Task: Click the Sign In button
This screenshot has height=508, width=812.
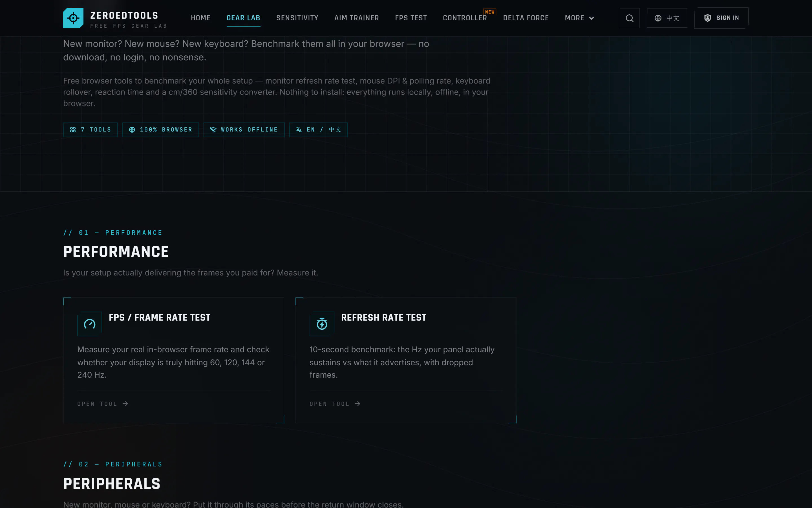Action: (x=721, y=18)
